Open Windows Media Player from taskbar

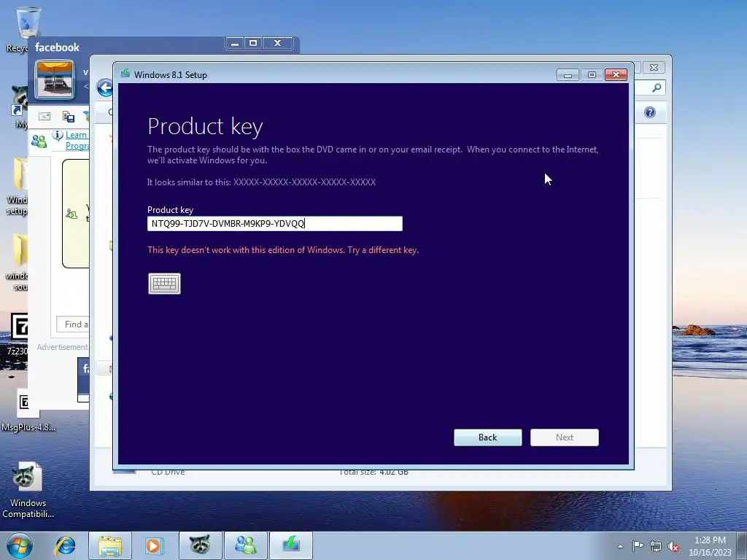153,545
